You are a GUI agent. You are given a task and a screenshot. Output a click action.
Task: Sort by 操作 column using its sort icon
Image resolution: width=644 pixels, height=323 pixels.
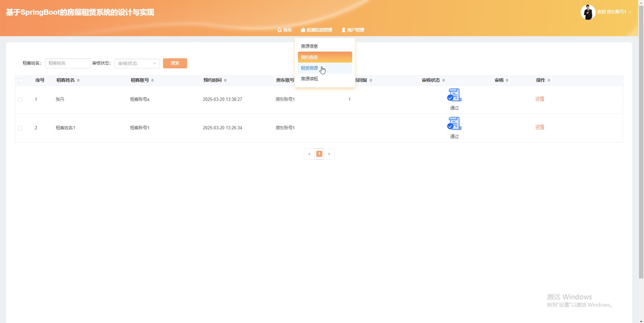(549, 80)
